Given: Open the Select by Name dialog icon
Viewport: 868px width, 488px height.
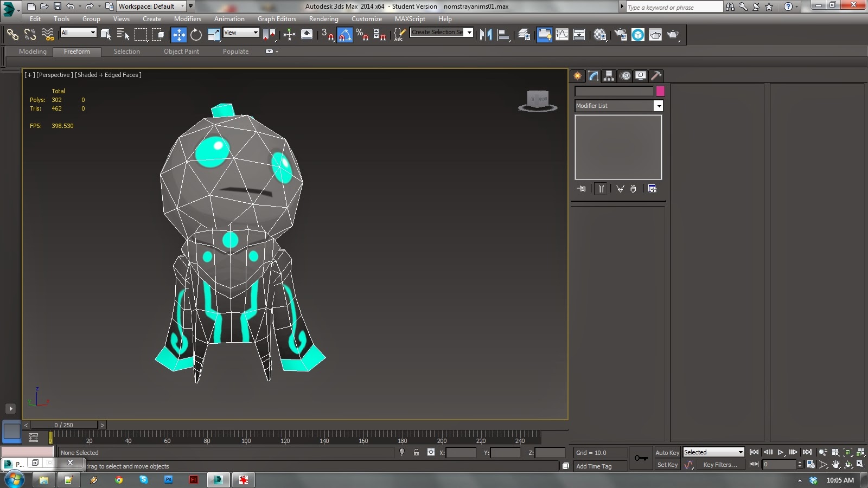Looking at the screenshot, I should [124, 35].
